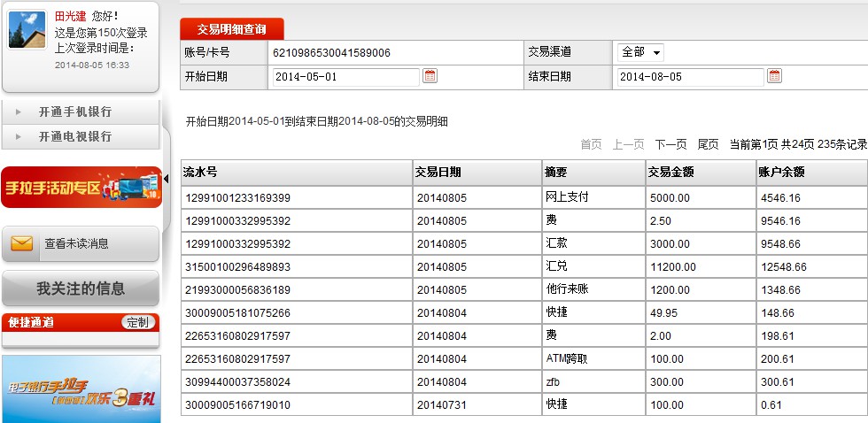Image resolution: width=868 pixels, height=423 pixels.
Task: Open the 交易渠道 dropdown showing 全部
Action: tap(641, 52)
